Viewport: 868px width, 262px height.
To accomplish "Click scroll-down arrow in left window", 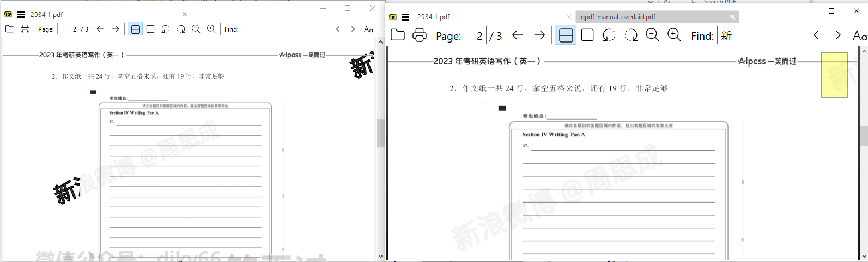I will pyautogui.click(x=380, y=256).
